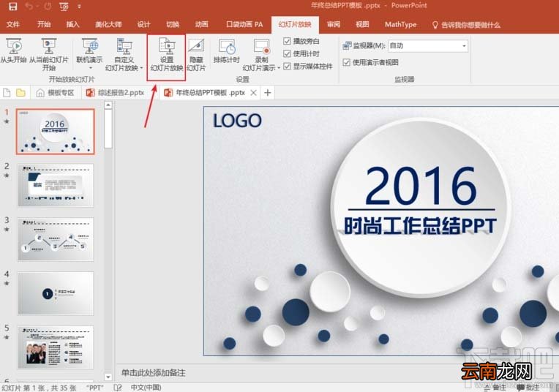Click animation star icon beside slide 4

click(7, 284)
